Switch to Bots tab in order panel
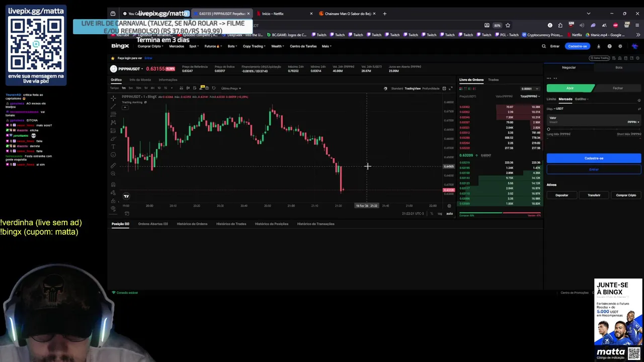This screenshot has height=362, width=644. (x=619, y=67)
